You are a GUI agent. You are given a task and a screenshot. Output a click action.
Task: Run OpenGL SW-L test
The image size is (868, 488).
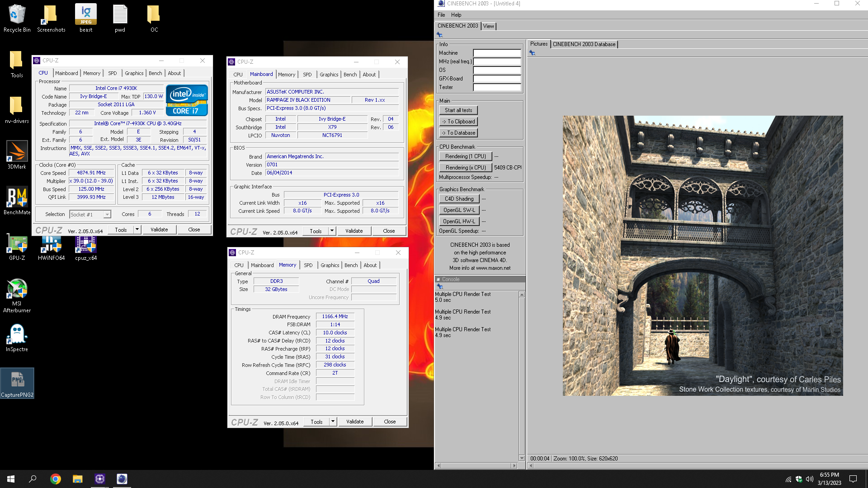[x=459, y=210]
